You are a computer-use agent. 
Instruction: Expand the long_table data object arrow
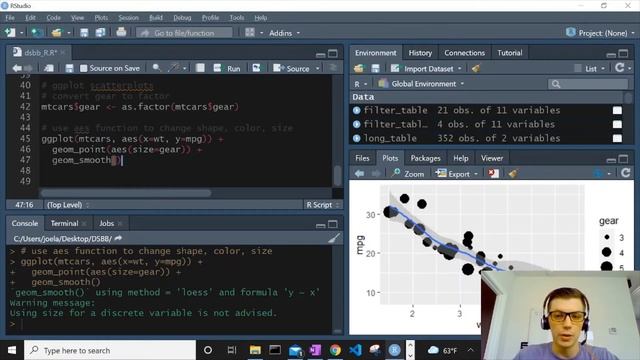point(356,138)
